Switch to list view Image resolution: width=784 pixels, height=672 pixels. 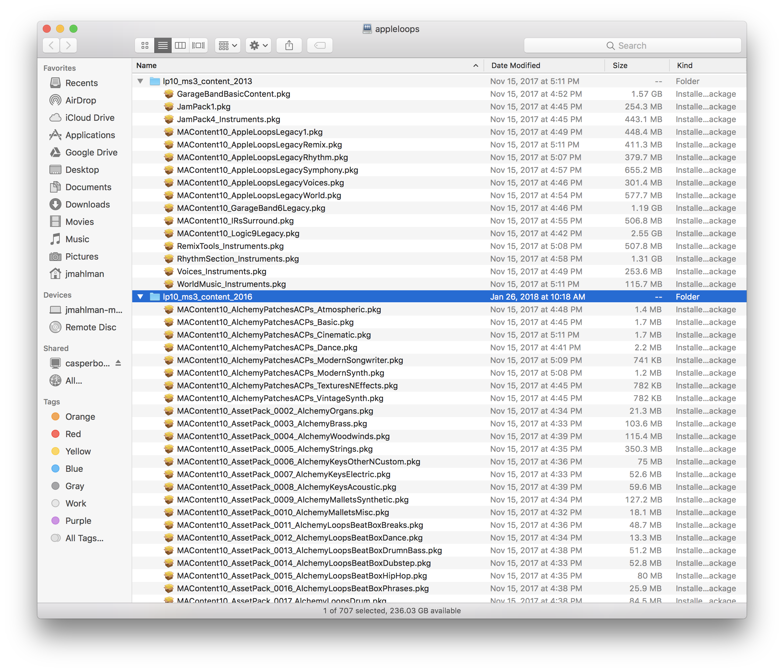pyautogui.click(x=163, y=46)
